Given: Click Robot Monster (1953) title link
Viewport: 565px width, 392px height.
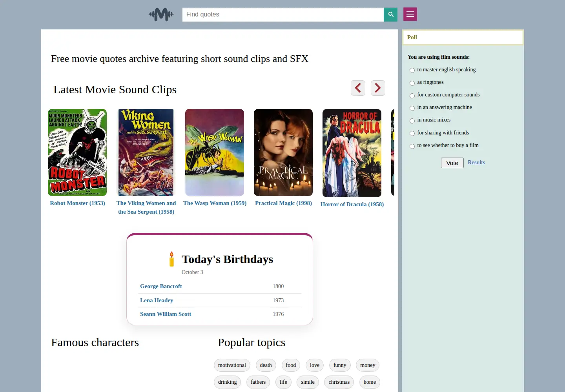Looking at the screenshot, I should pos(77,203).
